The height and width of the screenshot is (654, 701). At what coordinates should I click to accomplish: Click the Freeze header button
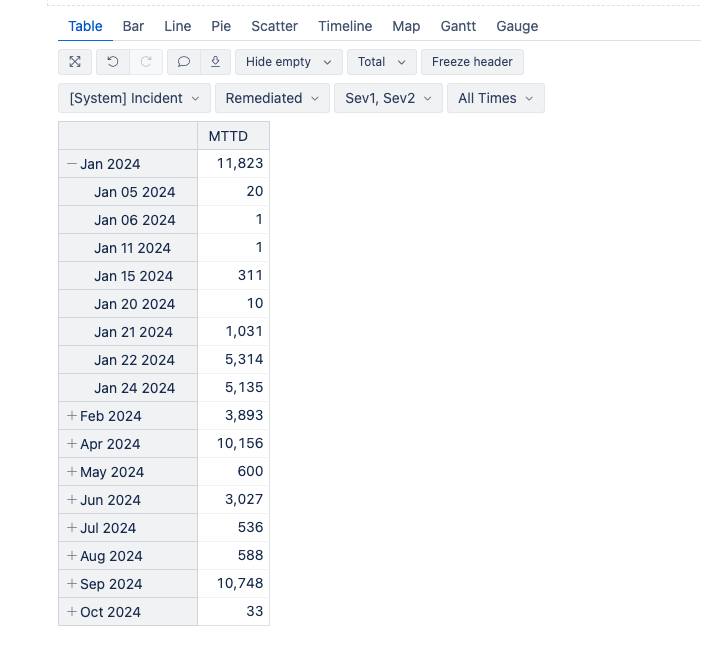pos(472,62)
